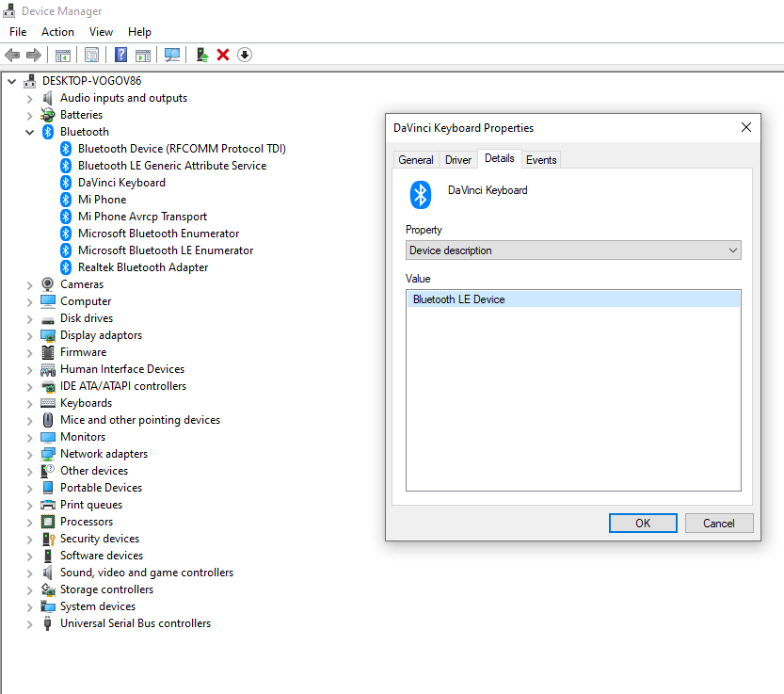Open the Property dropdown showing Device description
Image resolution: width=784 pixels, height=694 pixels.
[573, 250]
